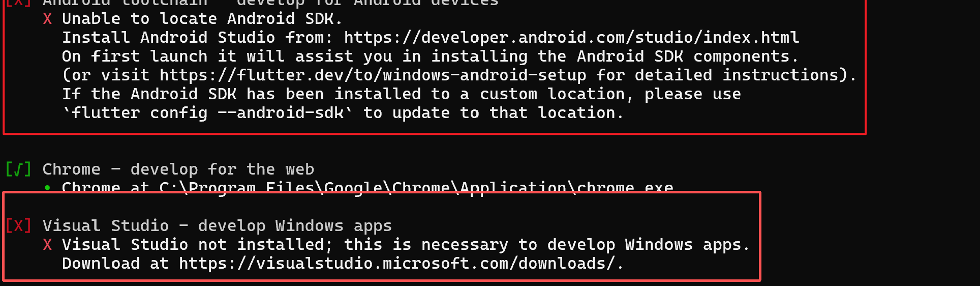Click the red X before 'Visual Studio not installed'

pyautogui.click(x=47, y=245)
